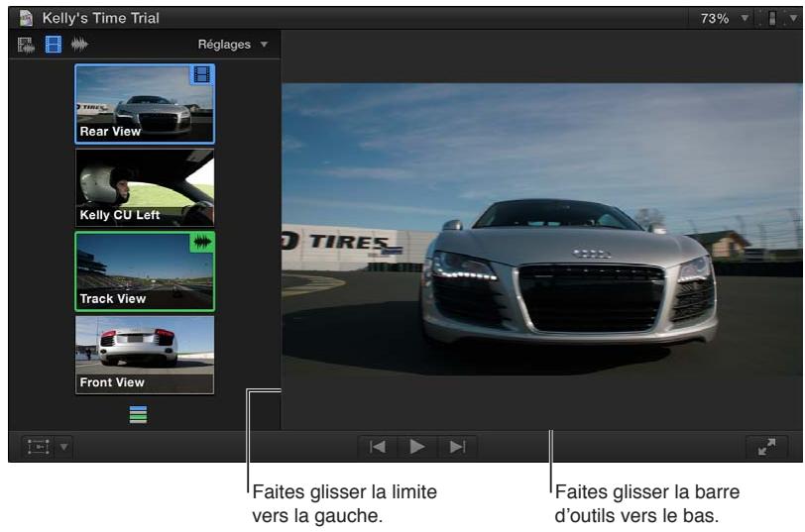805x532 pixels.
Task: Select the Kelly CU Left angle
Action: coord(145,187)
